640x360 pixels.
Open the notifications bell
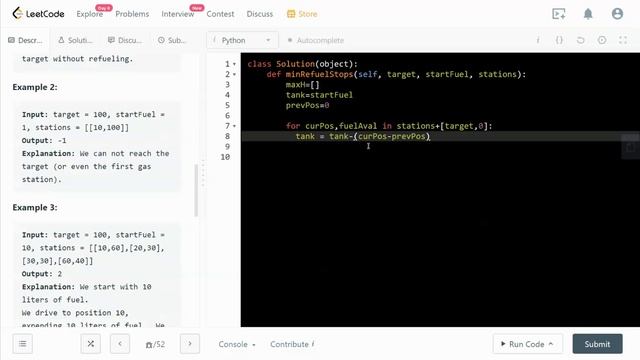[x=588, y=14]
